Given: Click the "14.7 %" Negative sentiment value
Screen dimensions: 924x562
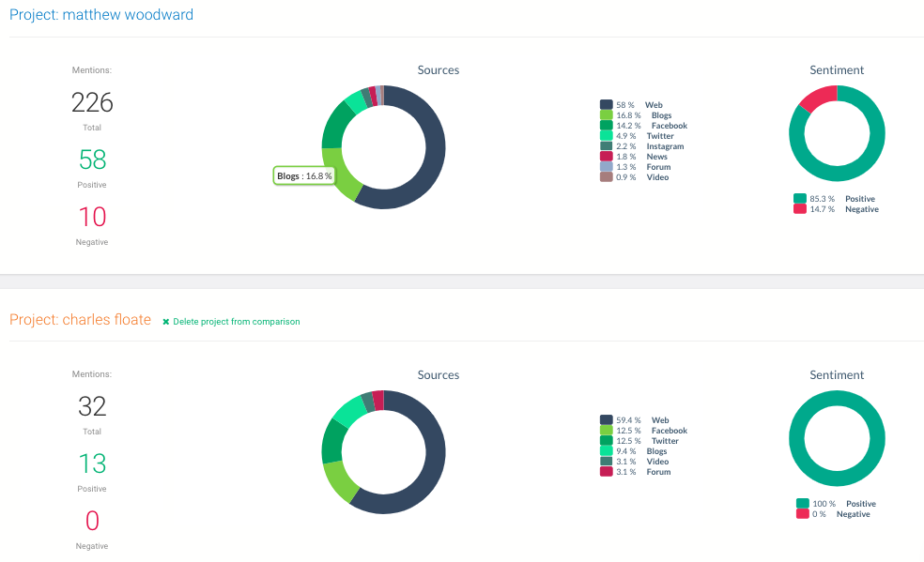Looking at the screenshot, I should click(x=822, y=209).
